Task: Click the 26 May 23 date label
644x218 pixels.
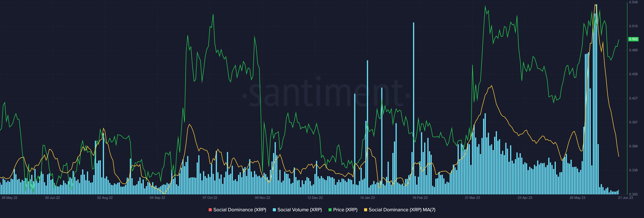Action: pos(577,198)
